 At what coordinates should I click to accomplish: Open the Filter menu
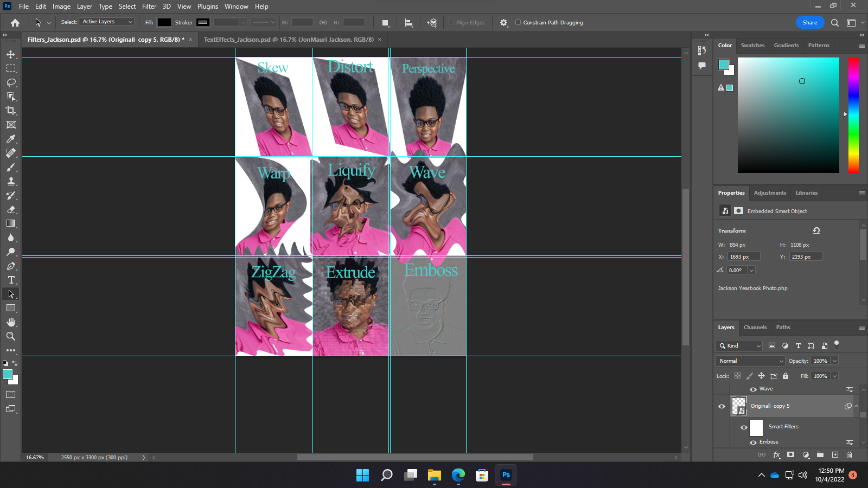pyautogui.click(x=149, y=7)
